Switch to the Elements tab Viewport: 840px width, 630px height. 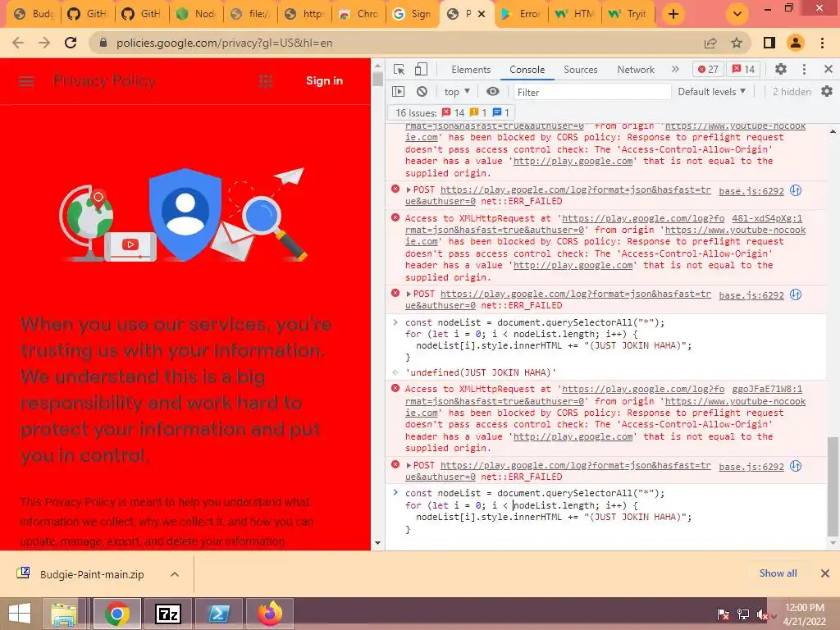coord(471,70)
